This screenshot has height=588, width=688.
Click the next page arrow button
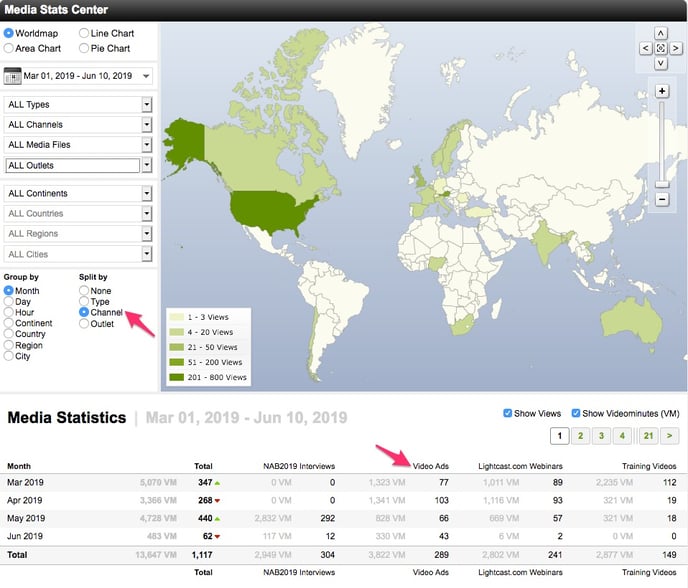coord(671,436)
